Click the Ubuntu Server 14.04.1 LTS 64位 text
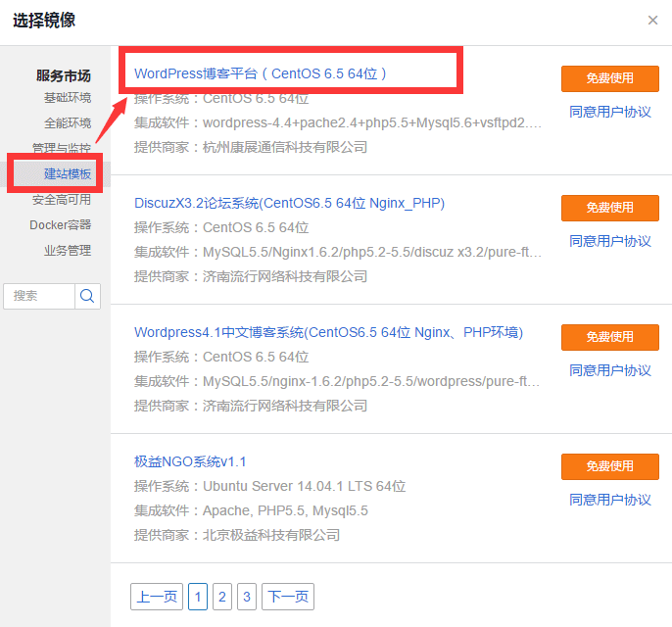Screen dimensions: 672x627 point(304,486)
